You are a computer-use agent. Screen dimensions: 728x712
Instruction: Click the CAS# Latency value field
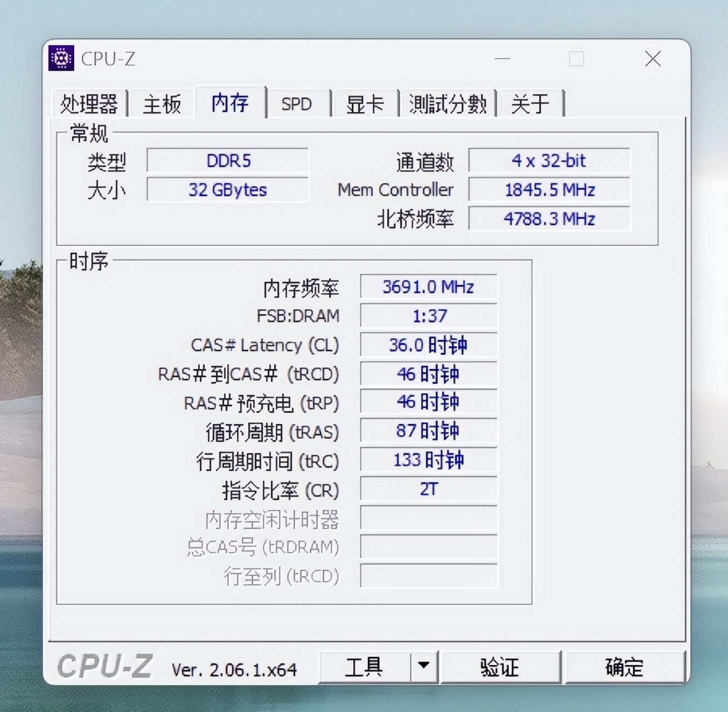point(428,345)
